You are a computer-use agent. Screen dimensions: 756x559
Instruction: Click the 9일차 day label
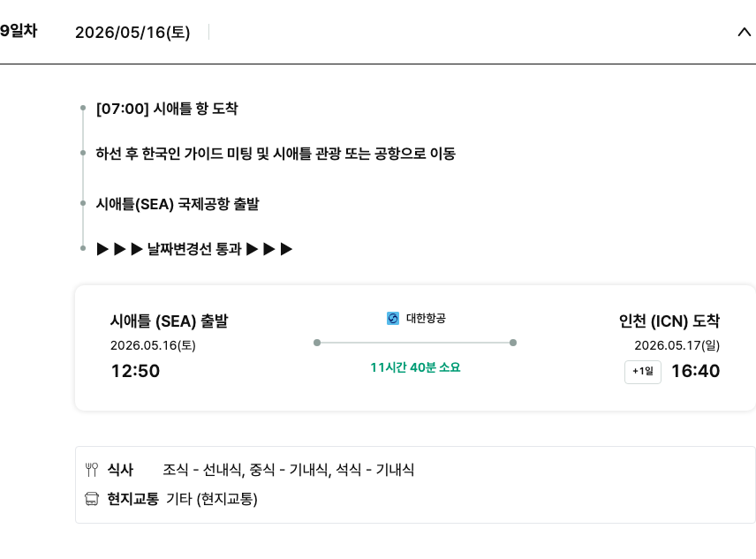(18, 32)
